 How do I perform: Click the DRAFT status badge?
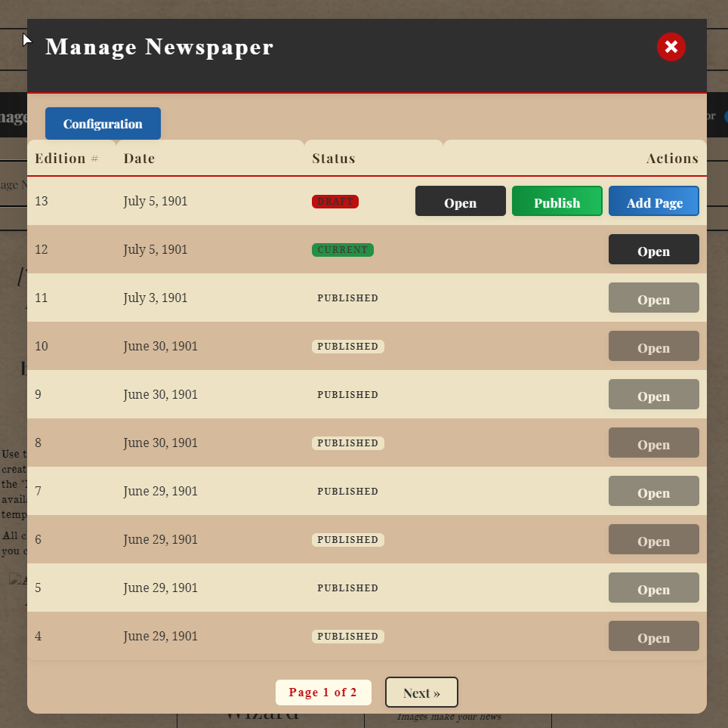(335, 202)
